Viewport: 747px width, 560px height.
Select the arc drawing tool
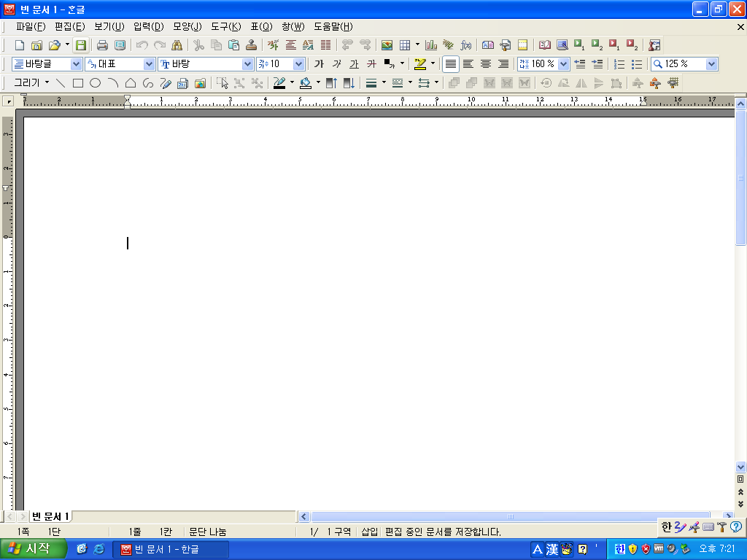coord(113,83)
